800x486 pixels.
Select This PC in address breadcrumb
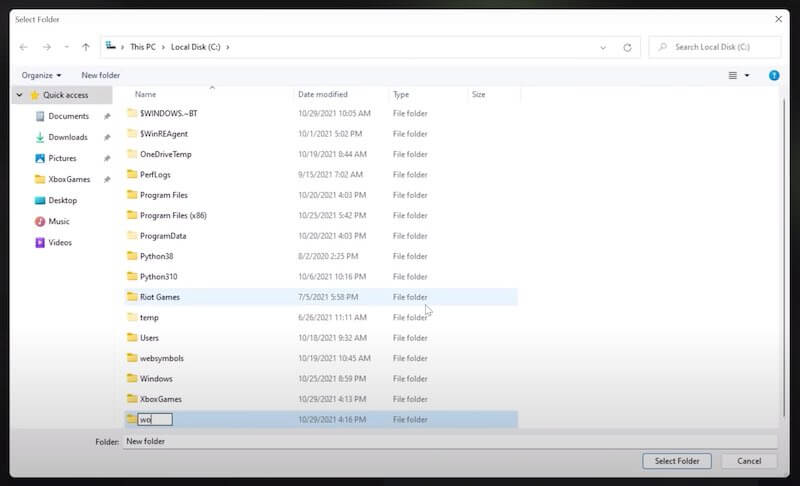click(143, 47)
